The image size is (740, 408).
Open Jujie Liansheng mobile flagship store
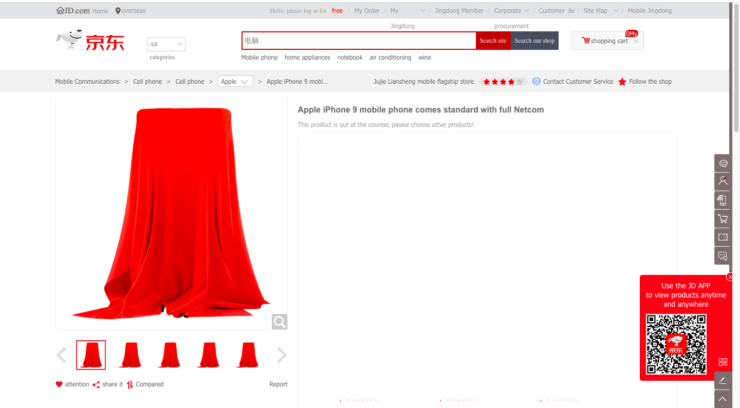click(423, 82)
